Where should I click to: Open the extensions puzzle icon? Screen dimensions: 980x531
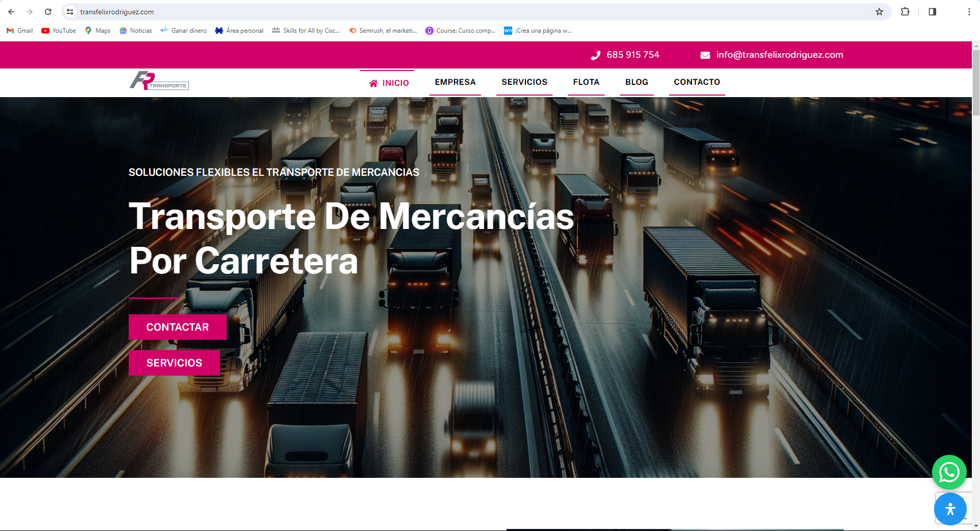pyautogui.click(x=905, y=12)
